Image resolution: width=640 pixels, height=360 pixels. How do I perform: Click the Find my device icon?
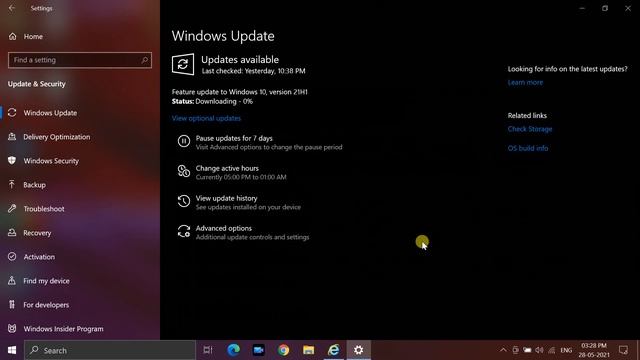(x=12, y=281)
